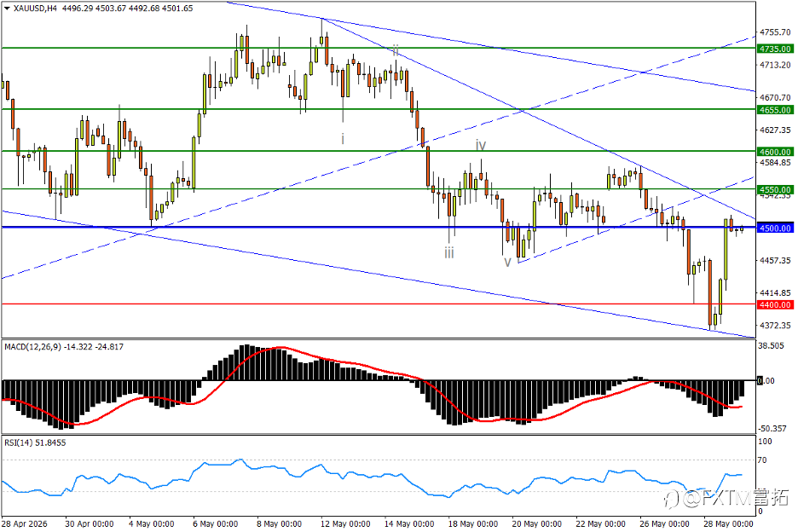The height and width of the screenshot is (532, 798).
Task: Click the 6 May 00:00 date label
Action: tap(216, 523)
